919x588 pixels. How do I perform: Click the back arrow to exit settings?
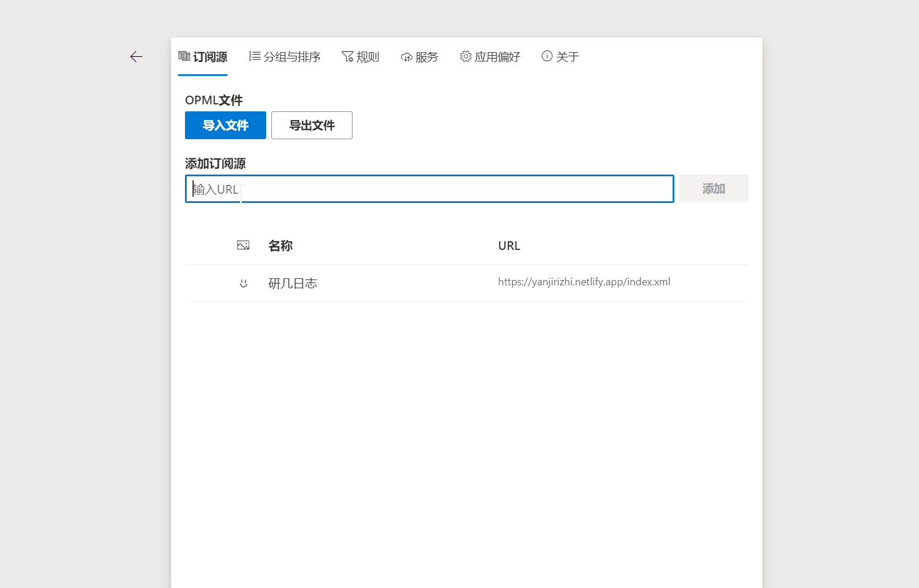point(136,56)
